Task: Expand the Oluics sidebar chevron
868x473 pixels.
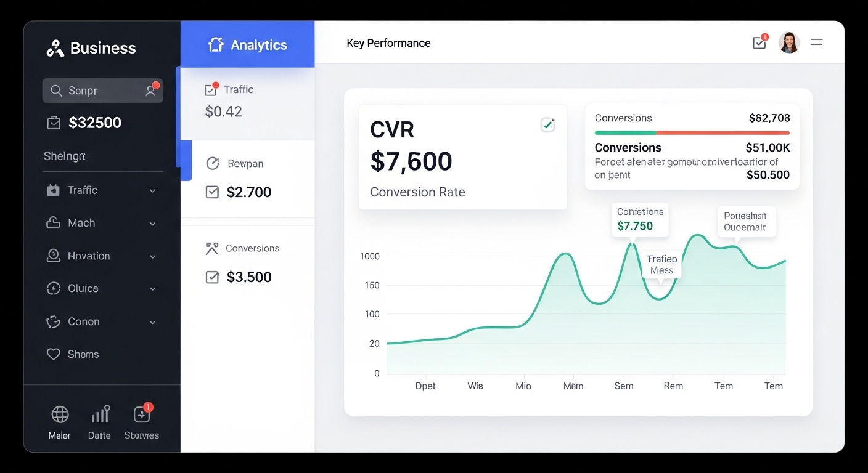Action: [x=152, y=289]
